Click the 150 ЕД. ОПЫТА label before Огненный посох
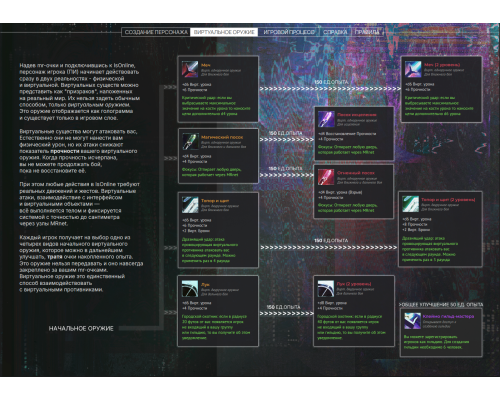The height and width of the screenshot is (400, 500). [285, 169]
